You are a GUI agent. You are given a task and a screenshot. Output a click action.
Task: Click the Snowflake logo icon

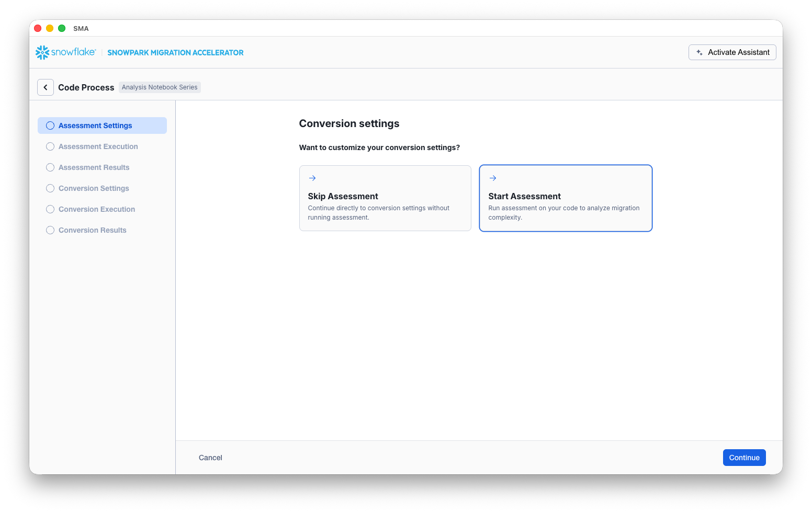coord(42,52)
